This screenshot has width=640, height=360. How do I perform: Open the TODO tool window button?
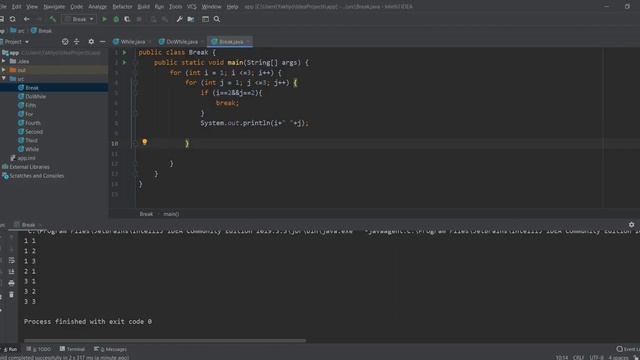39,349
